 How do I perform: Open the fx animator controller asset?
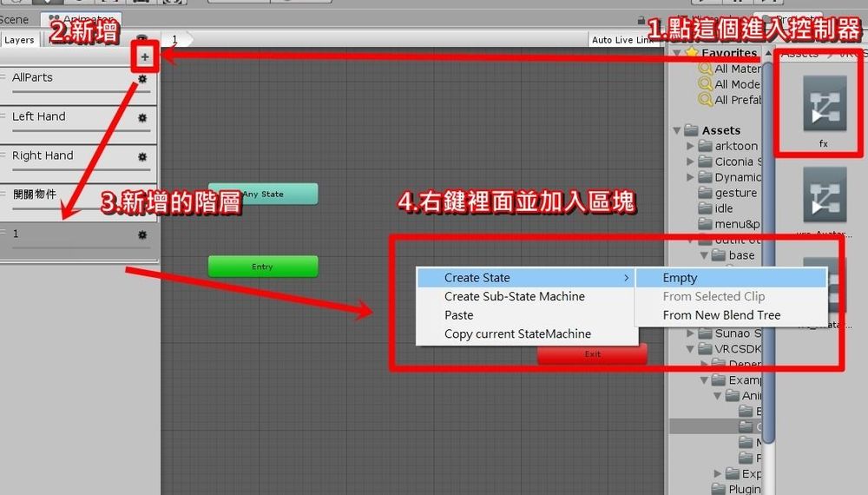point(825,104)
